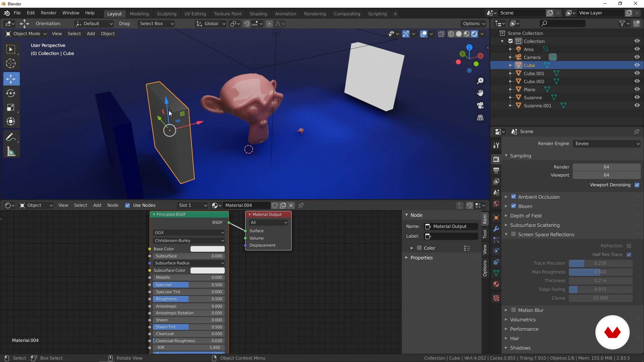644x362 pixels.
Task: Expand Depth of Field panel
Action: (x=526, y=216)
